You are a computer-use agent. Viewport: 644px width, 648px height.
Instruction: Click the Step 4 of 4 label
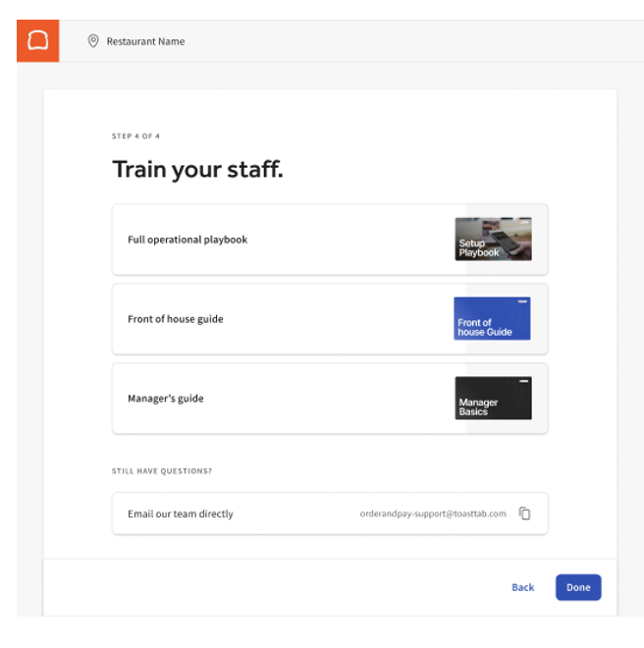(x=135, y=136)
